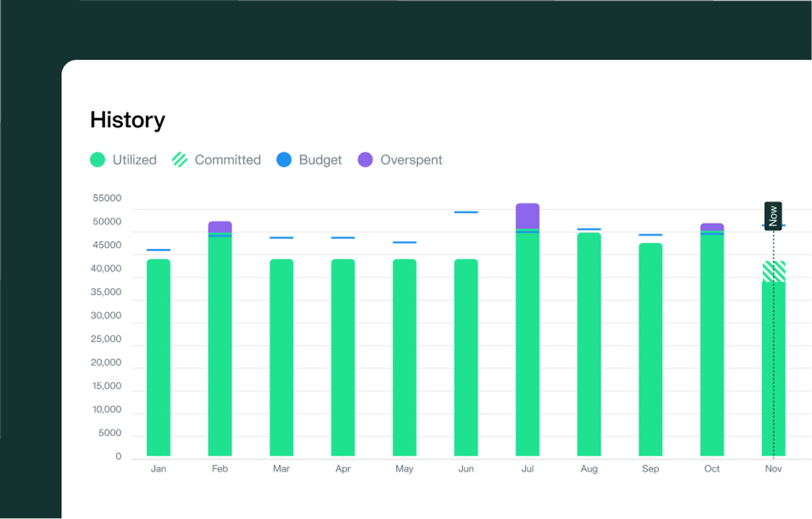Toggle the Committed legend series

pyautogui.click(x=217, y=160)
